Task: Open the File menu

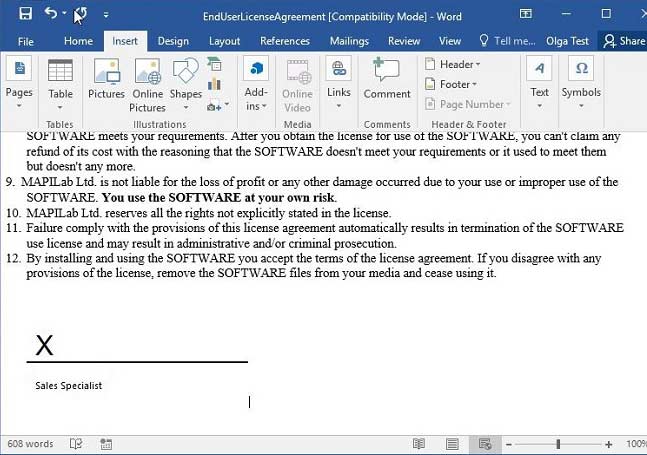Action: 26,41
